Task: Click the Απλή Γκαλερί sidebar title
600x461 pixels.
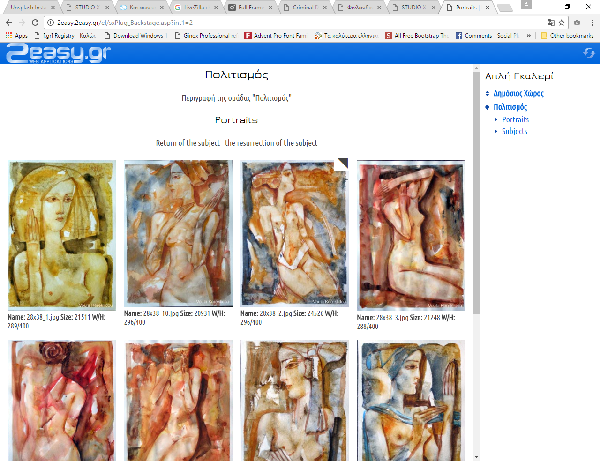Action: pos(519,76)
